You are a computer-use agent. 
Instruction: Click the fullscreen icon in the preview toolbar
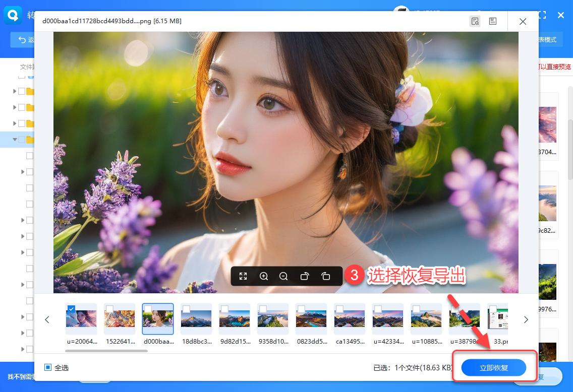point(243,276)
